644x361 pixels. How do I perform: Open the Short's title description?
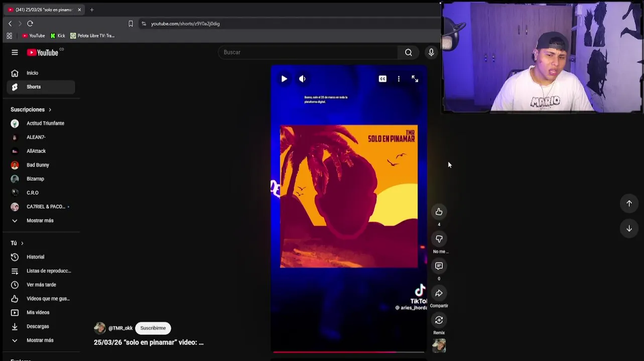coord(149,342)
